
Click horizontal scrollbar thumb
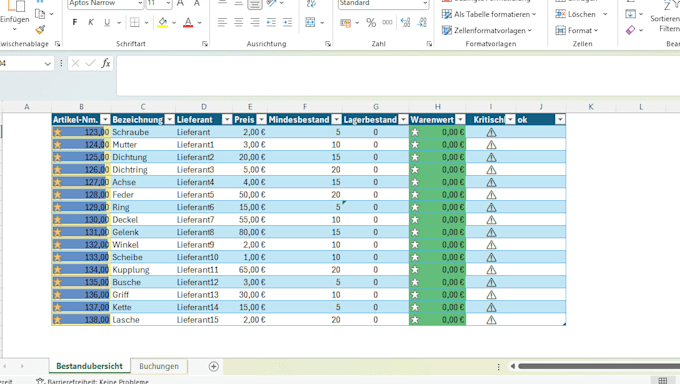599,367
